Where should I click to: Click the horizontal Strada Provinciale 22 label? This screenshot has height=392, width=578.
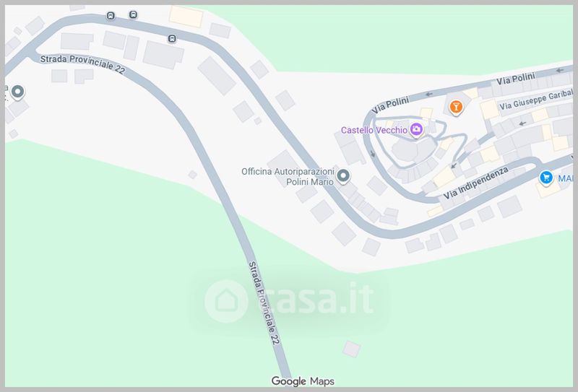click(82, 64)
